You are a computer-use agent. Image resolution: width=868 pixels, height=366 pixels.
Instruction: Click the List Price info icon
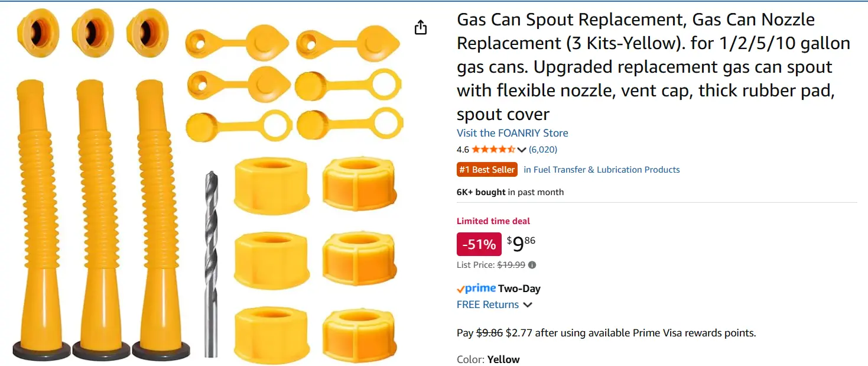[x=532, y=265]
